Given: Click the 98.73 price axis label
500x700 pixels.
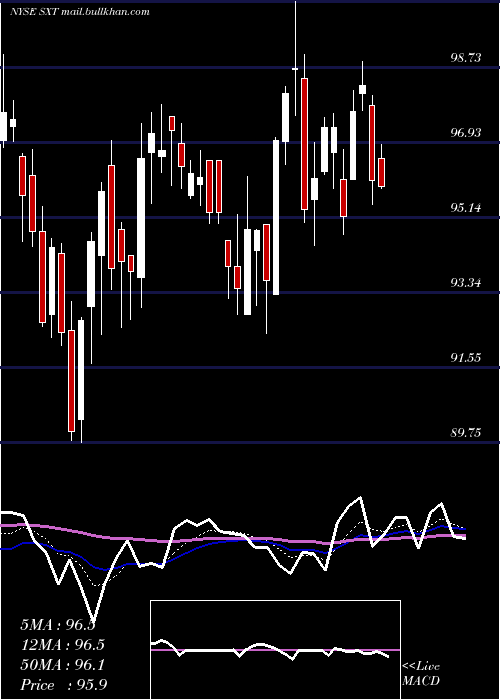Looking at the screenshot, I should click(466, 58).
